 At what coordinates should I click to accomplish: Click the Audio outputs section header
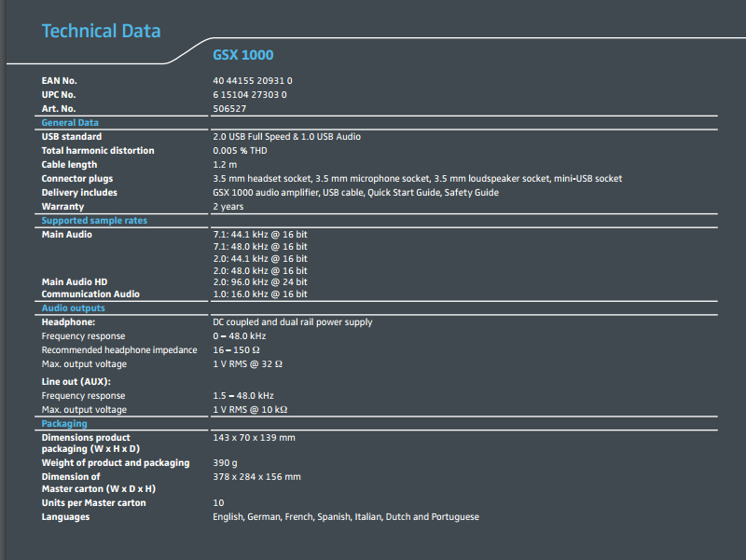74,308
